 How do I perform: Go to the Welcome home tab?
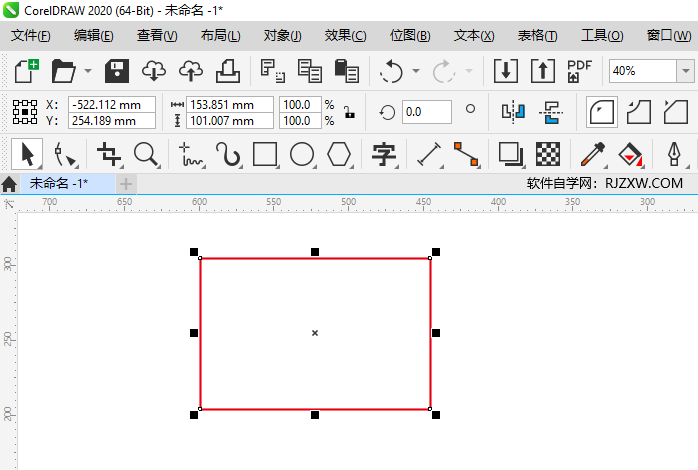tap(9, 184)
